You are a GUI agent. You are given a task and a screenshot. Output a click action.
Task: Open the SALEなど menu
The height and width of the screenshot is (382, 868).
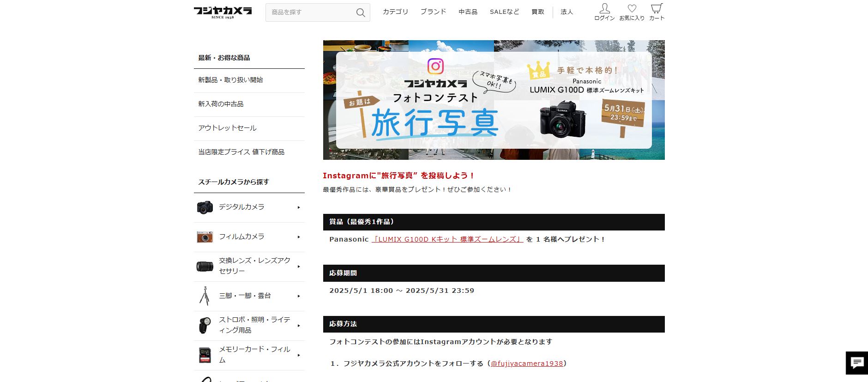pos(504,12)
